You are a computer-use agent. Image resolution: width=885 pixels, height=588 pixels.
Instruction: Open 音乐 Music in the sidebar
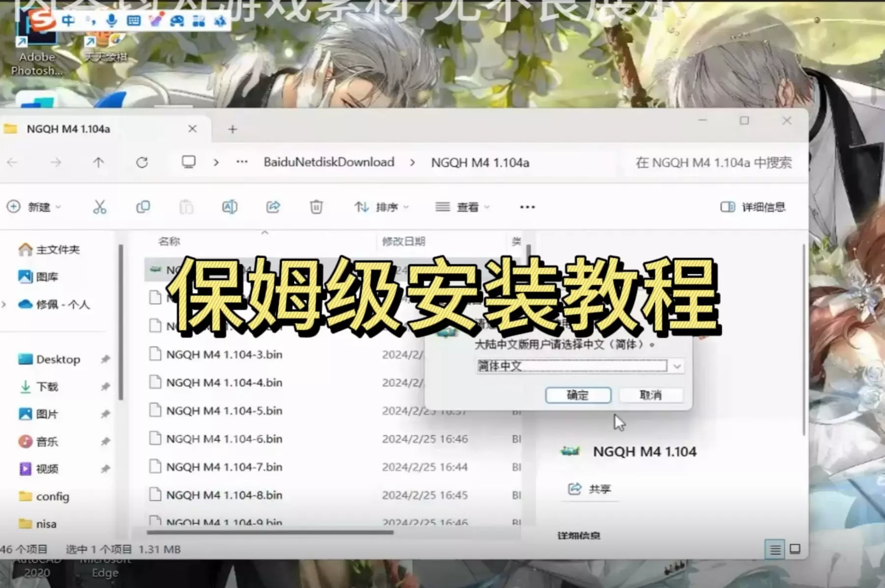click(x=38, y=441)
